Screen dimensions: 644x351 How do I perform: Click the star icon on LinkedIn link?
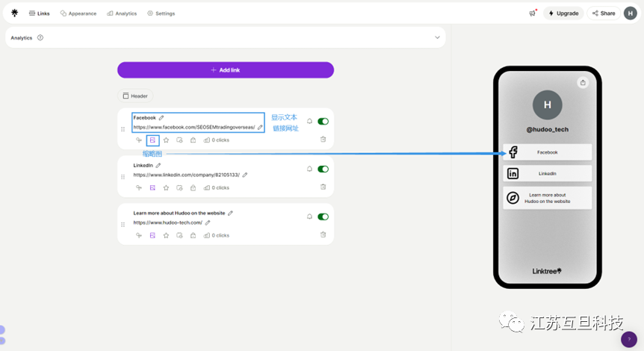tap(166, 187)
